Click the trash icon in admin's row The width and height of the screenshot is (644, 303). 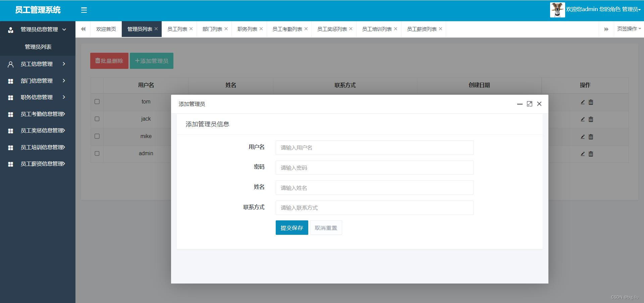click(591, 154)
